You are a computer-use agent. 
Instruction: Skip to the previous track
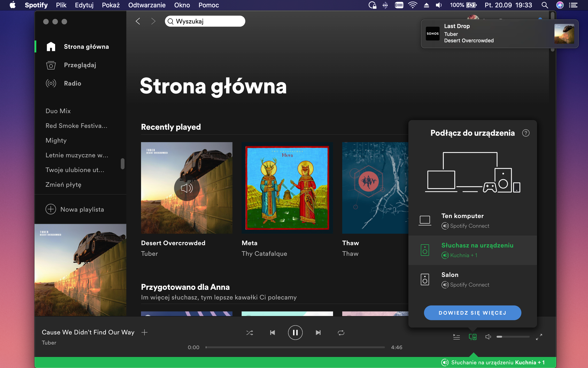pyautogui.click(x=273, y=332)
